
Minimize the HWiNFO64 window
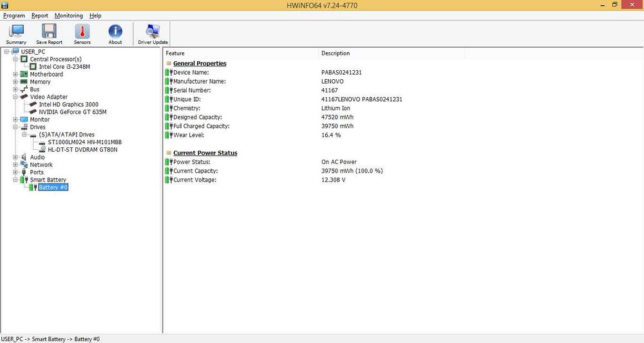coord(603,5)
